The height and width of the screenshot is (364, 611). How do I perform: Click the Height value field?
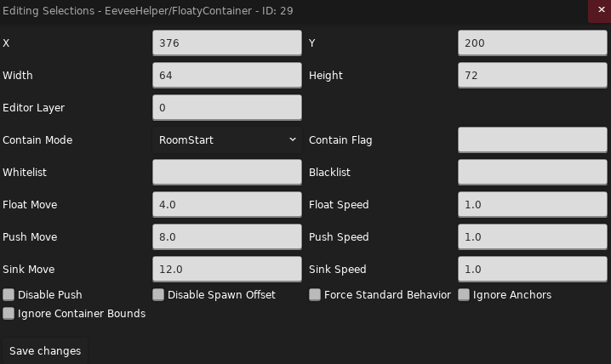click(x=533, y=75)
